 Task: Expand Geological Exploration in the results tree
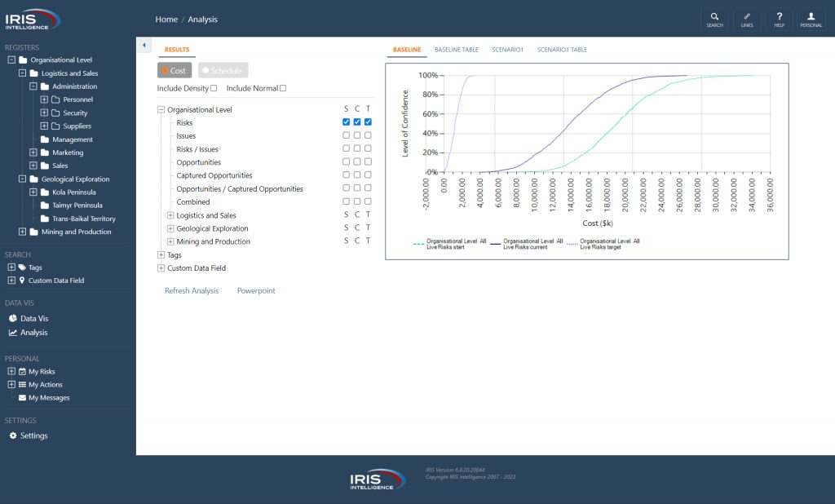pyautogui.click(x=170, y=228)
